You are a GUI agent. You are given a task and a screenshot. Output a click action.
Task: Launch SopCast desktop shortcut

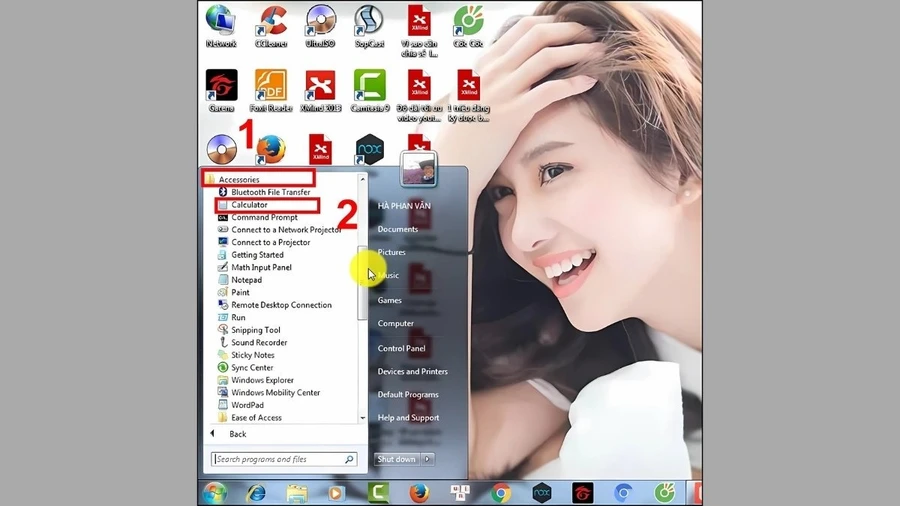(369, 26)
